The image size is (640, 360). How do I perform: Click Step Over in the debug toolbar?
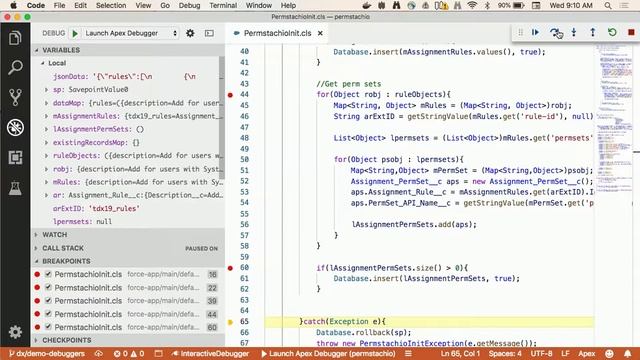555,32
